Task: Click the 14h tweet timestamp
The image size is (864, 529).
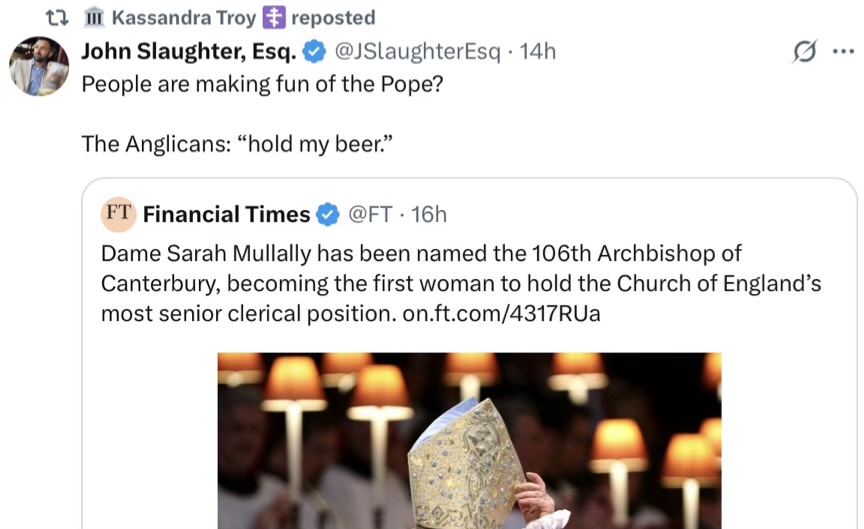Action: pyautogui.click(x=537, y=51)
